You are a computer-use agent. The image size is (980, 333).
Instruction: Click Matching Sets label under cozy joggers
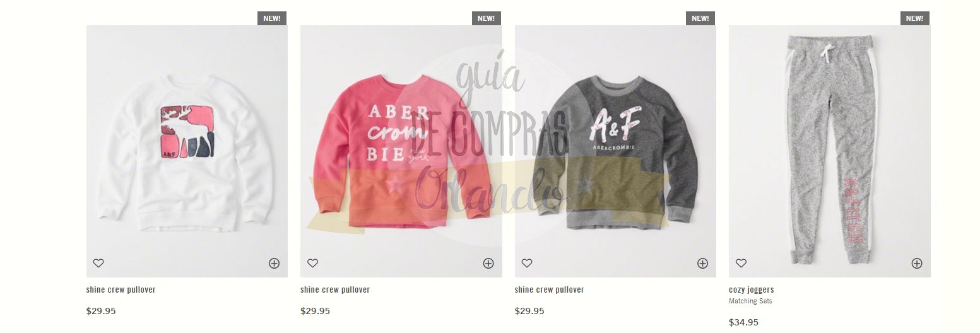(x=750, y=301)
